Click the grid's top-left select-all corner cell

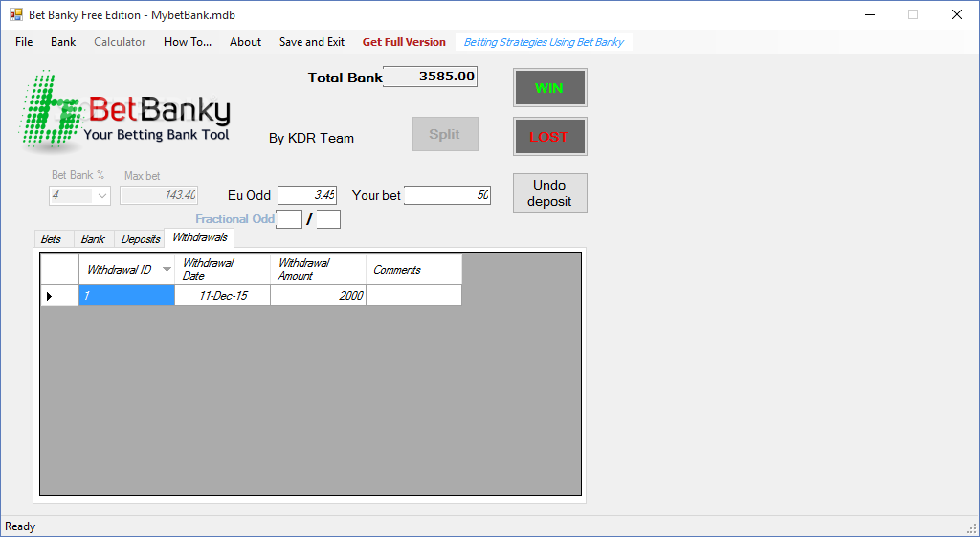[x=60, y=269]
